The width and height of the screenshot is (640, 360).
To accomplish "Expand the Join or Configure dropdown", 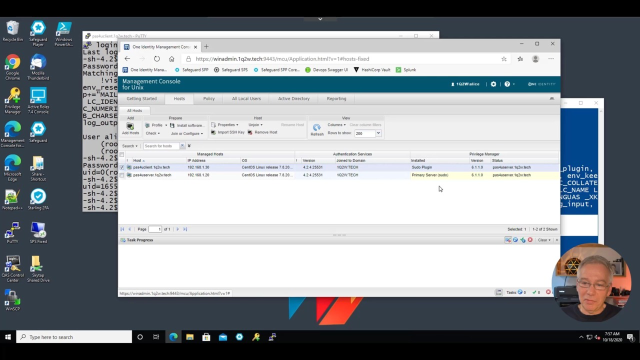I will pos(187,133).
